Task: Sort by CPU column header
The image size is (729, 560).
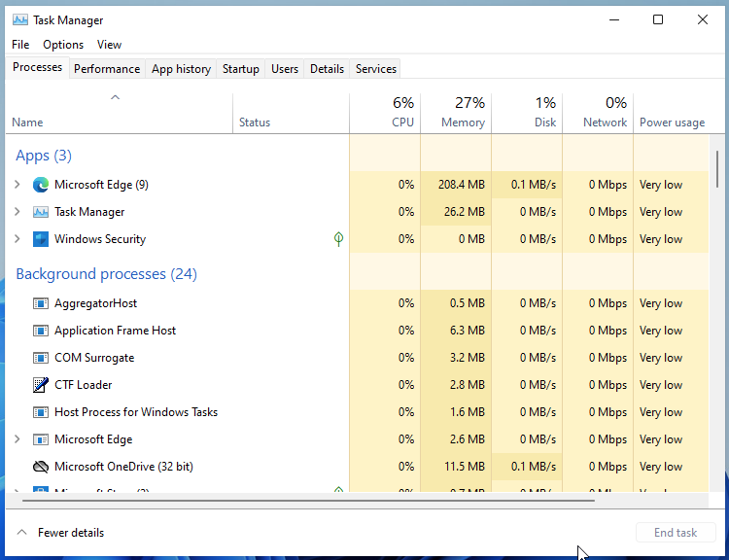Action: [x=385, y=114]
